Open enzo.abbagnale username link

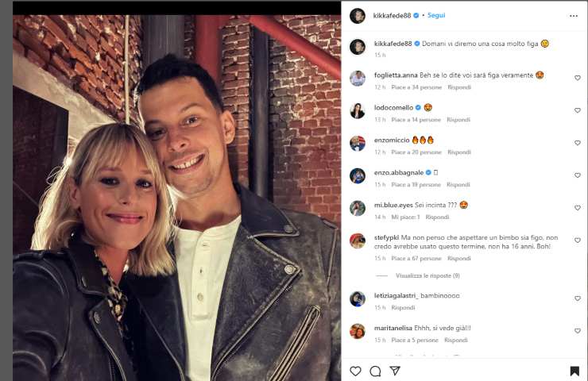(398, 172)
